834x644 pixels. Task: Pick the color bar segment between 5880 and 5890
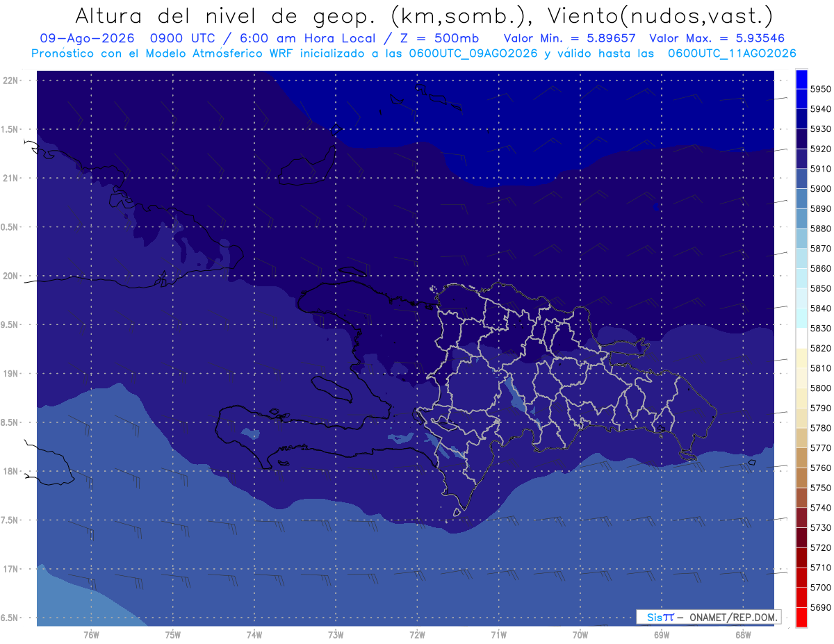click(x=801, y=218)
